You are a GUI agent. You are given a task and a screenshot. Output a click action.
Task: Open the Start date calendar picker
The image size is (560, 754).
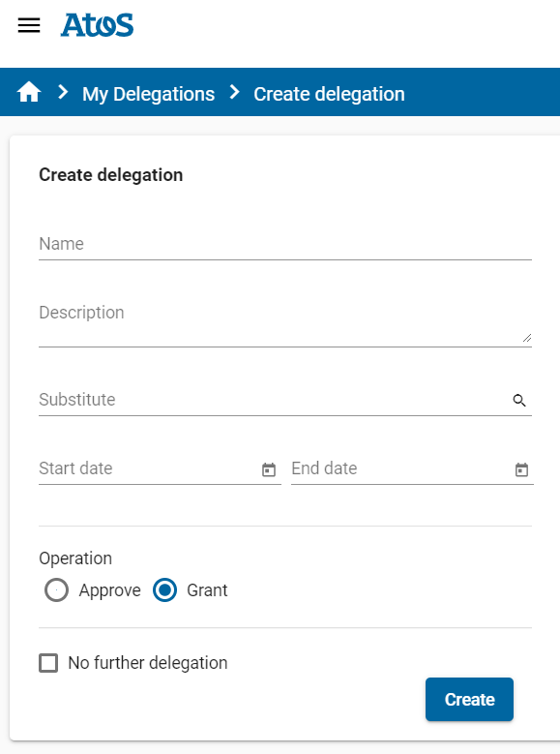(x=269, y=469)
